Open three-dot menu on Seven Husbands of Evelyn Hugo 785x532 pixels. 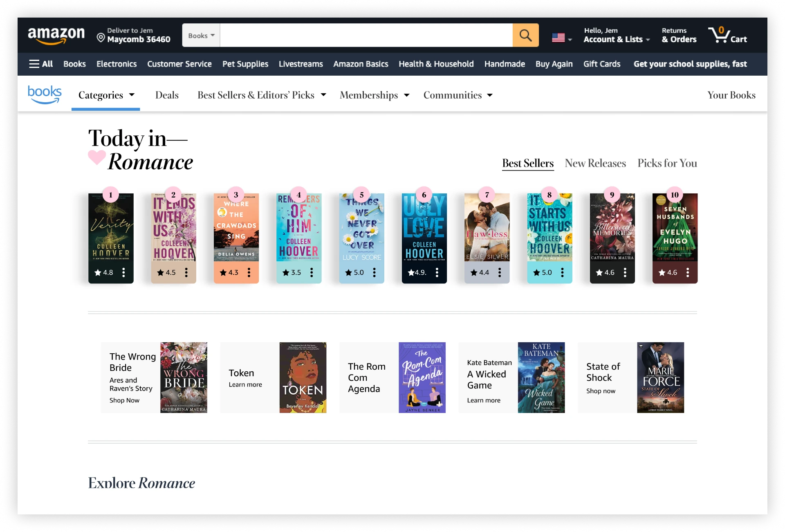click(x=688, y=272)
